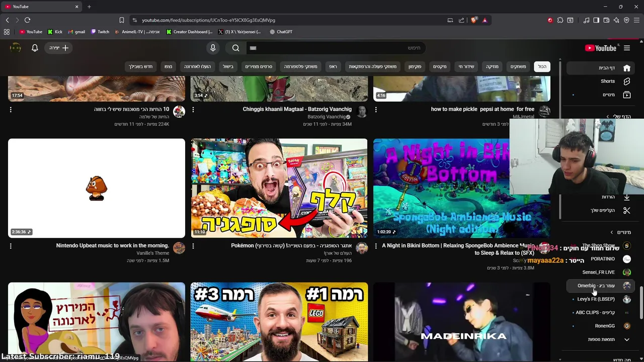This screenshot has width=644, height=362.
Task: Open the media control music-note icon
Action: pyautogui.click(x=586, y=20)
